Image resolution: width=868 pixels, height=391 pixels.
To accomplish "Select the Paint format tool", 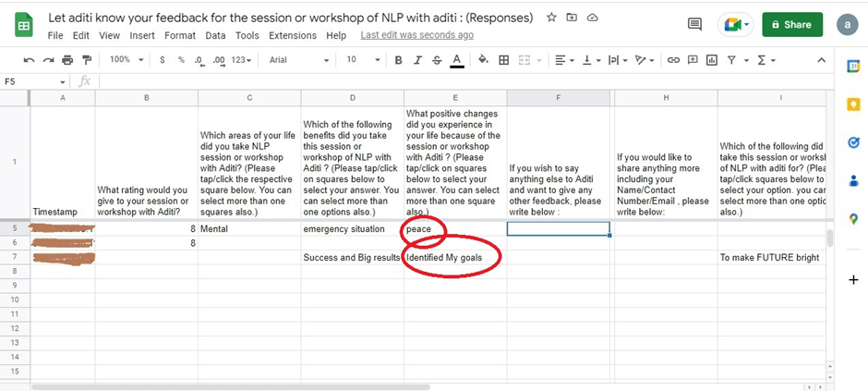I will click(88, 60).
